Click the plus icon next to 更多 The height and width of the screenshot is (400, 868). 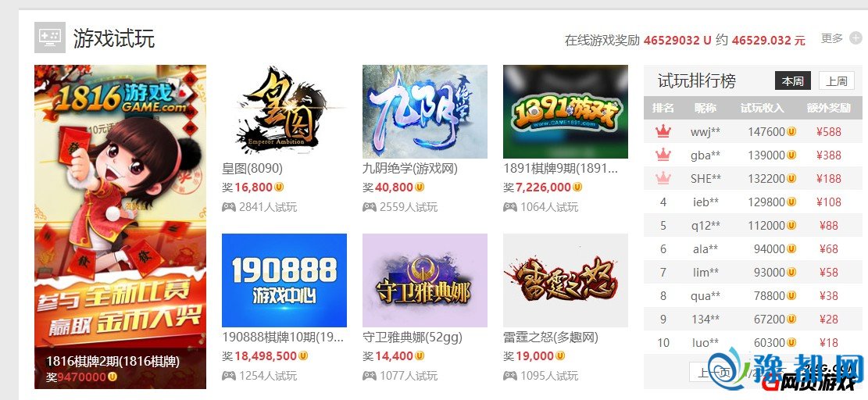855,38
